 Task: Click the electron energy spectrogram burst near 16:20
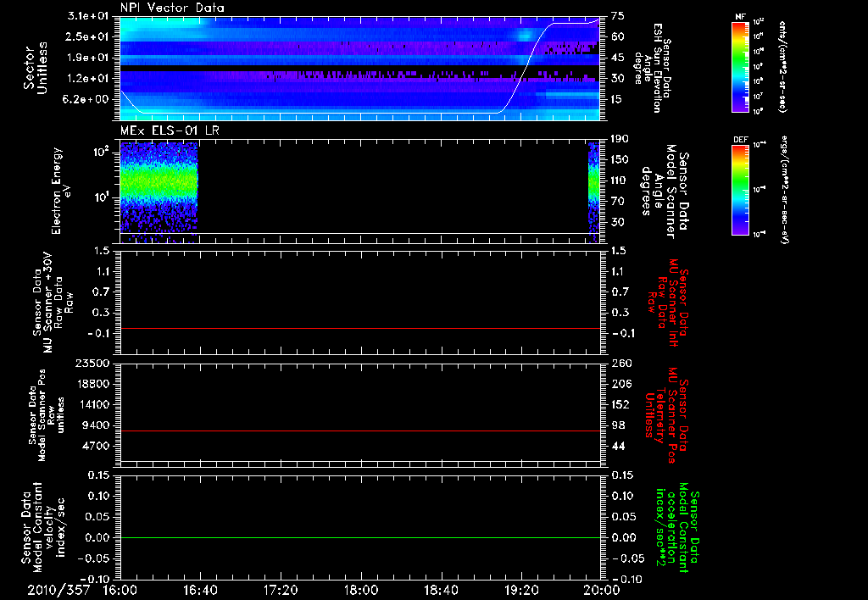click(159, 191)
